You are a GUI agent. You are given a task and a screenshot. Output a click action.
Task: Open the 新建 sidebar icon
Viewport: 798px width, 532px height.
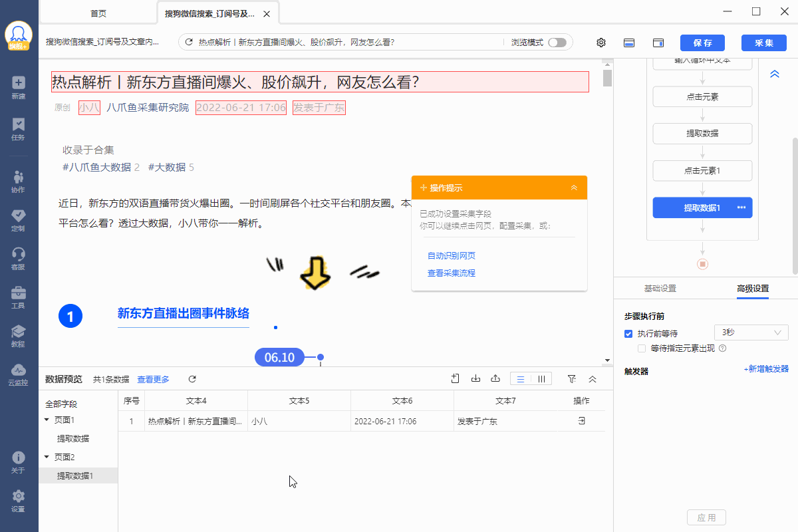pos(19,87)
